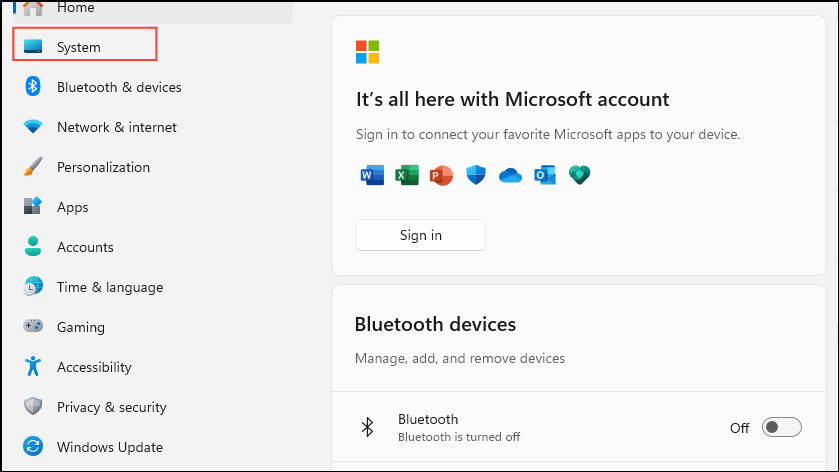Click the 'It's all here with Microsoft account' heading

tap(513, 100)
